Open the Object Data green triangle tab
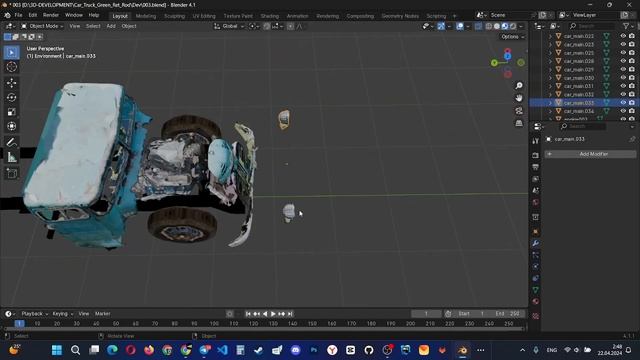This screenshot has width=640, height=360. coord(536,290)
